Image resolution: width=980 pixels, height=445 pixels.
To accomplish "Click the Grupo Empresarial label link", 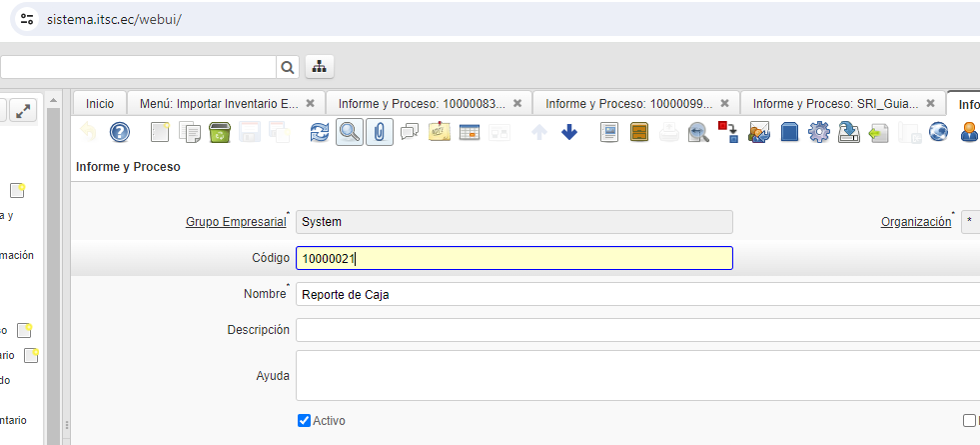I will 236,222.
